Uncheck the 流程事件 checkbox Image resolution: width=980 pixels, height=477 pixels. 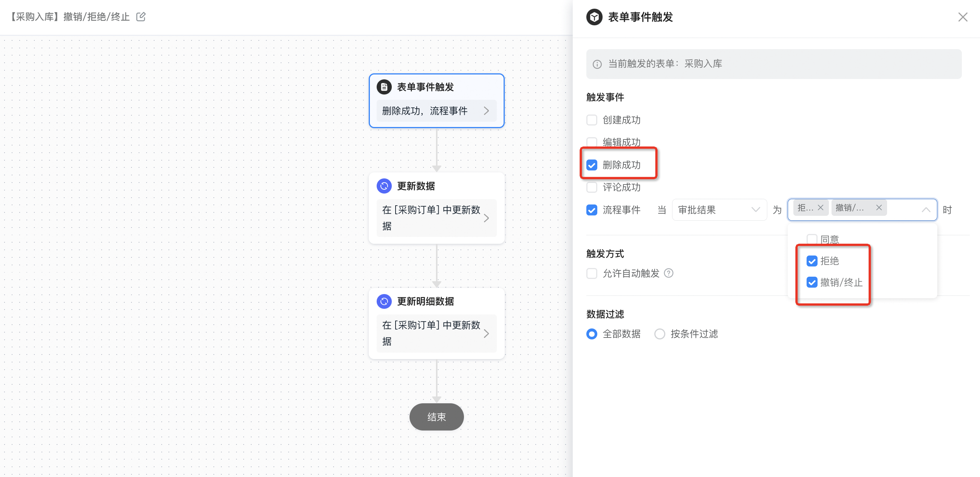592,210
